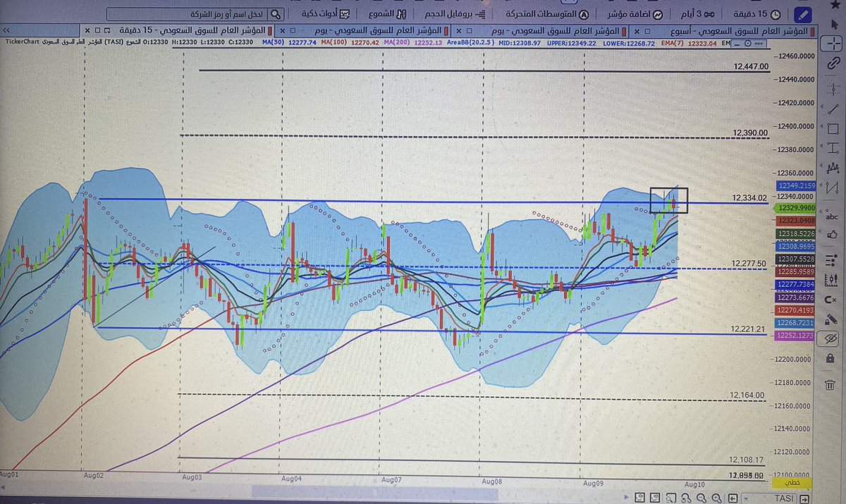Select the arrow pointer tool

point(835,23)
